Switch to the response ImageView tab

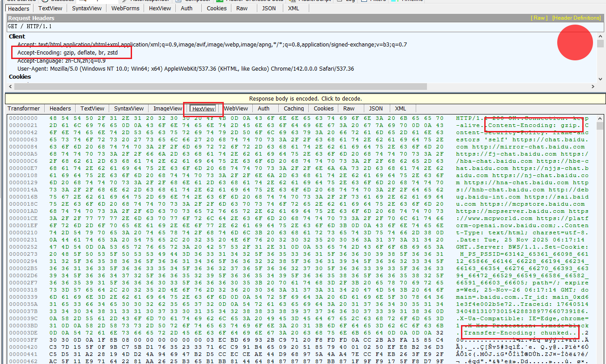[168, 108]
